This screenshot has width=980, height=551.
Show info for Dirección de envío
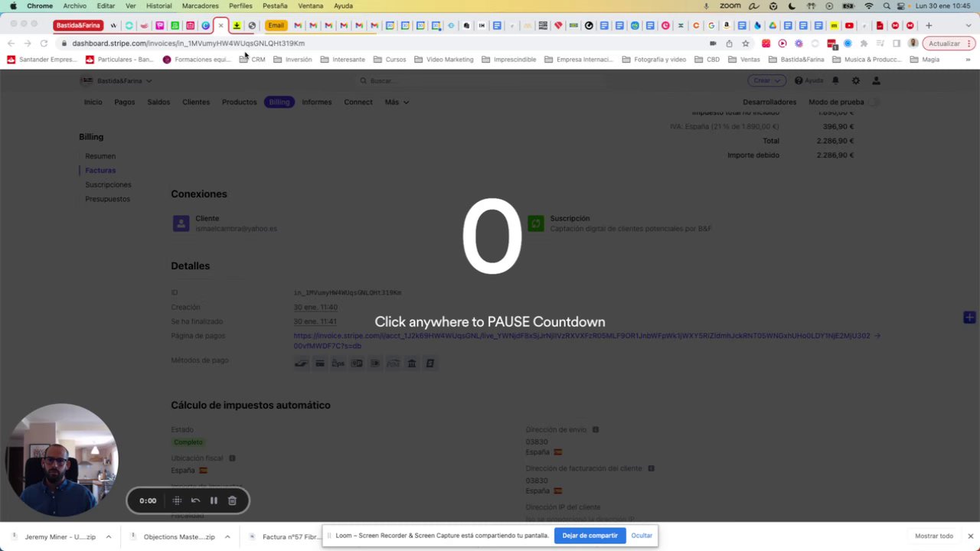tap(596, 430)
